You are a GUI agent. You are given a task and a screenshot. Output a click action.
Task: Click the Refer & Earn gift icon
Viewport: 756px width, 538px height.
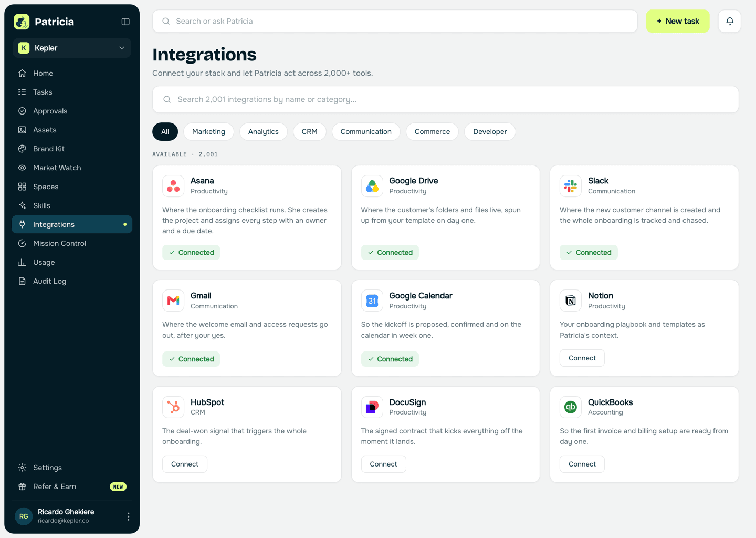coord(22,487)
